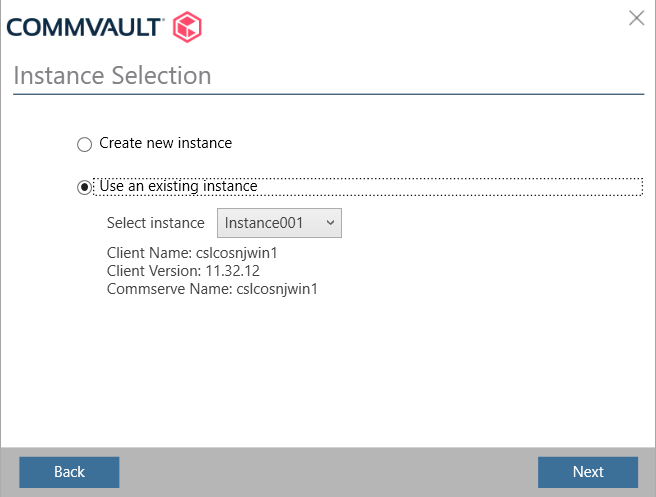Image resolution: width=656 pixels, height=497 pixels.
Task: Click the 'Use an existing instance' label text
Action: click(x=178, y=186)
